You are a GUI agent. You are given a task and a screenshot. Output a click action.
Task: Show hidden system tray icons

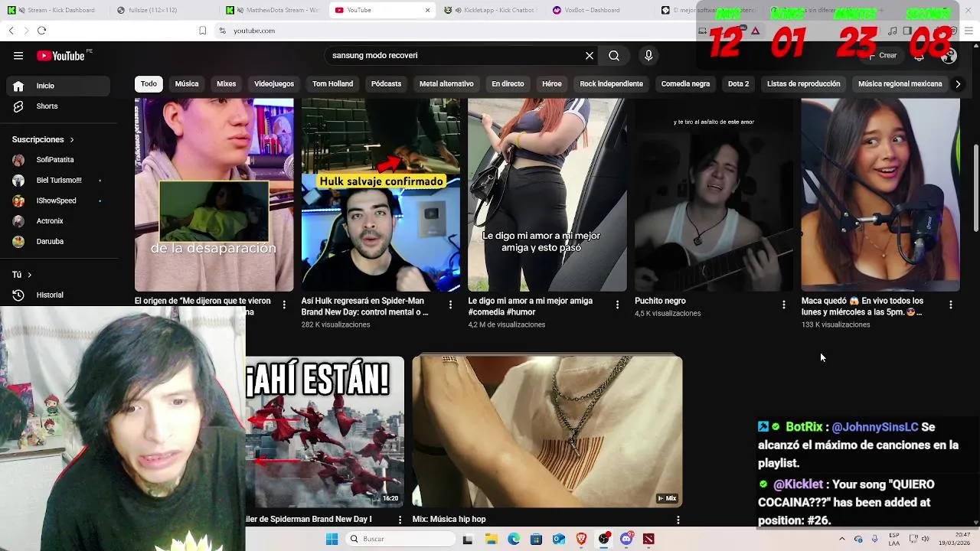(841, 540)
